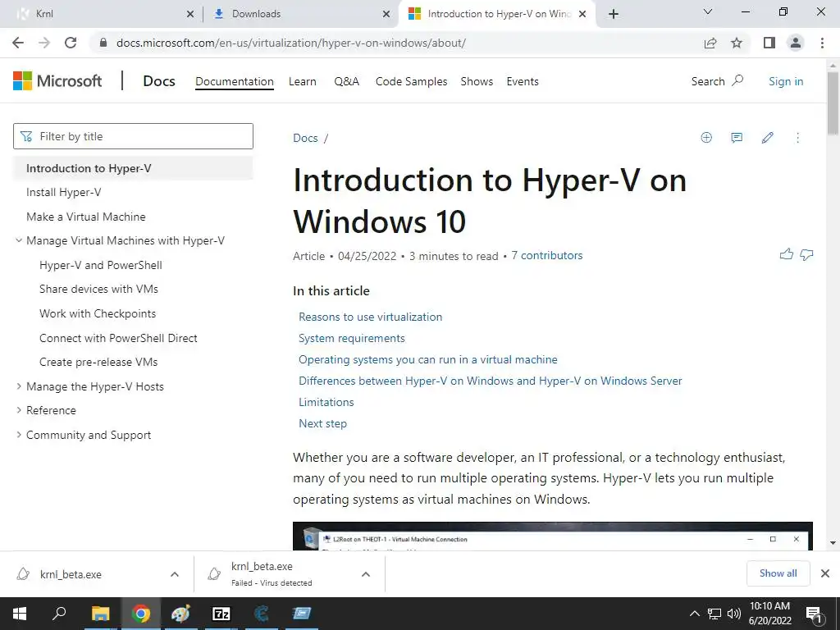This screenshot has width=840, height=630.
Task: Open Chrome profile avatar menu
Action: (796, 43)
